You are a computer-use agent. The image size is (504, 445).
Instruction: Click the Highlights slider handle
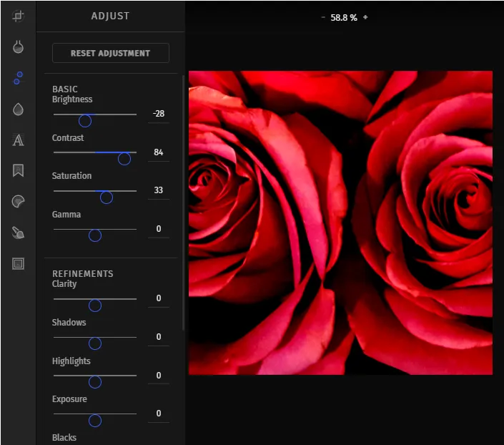(95, 382)
